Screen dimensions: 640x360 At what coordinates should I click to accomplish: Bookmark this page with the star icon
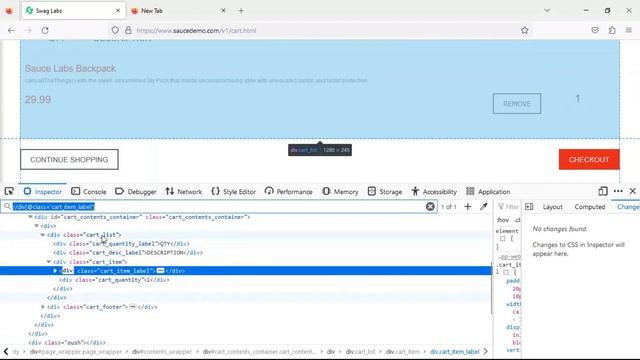pos(524,30)
